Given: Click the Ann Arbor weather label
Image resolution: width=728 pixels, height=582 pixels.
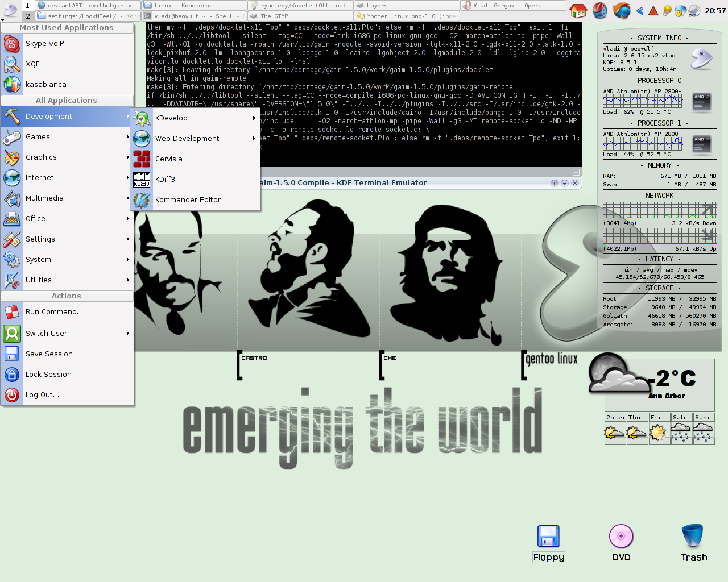Looking at the screenshot, I should [x=667, y=396].
